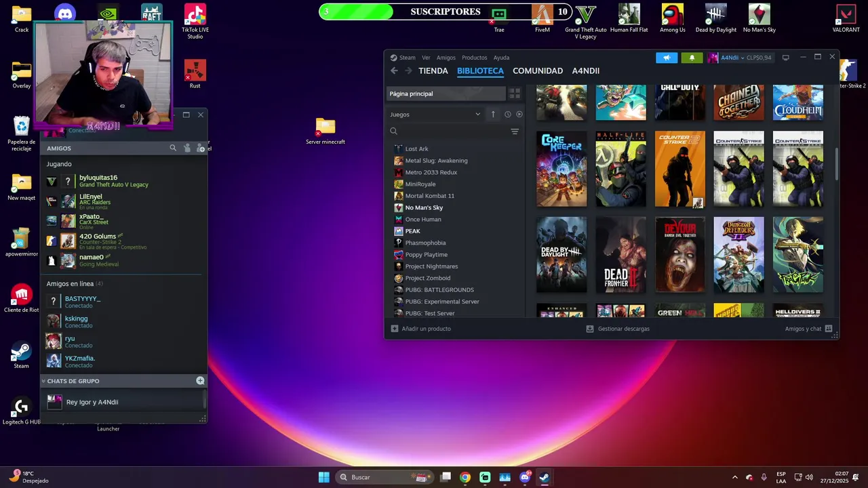
Task: Open the Discord desktop shortcut
Action: pyautogui.click(x=65, y=14)
